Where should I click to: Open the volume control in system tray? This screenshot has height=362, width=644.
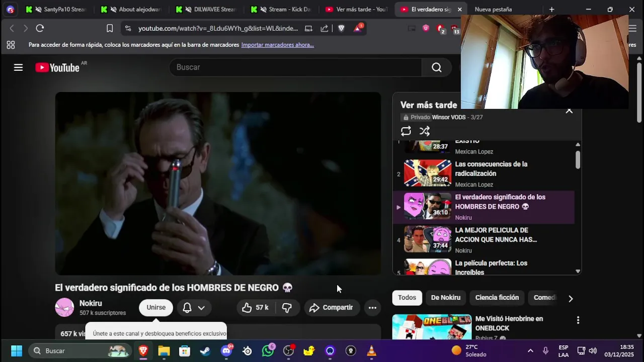coord(593,351)
